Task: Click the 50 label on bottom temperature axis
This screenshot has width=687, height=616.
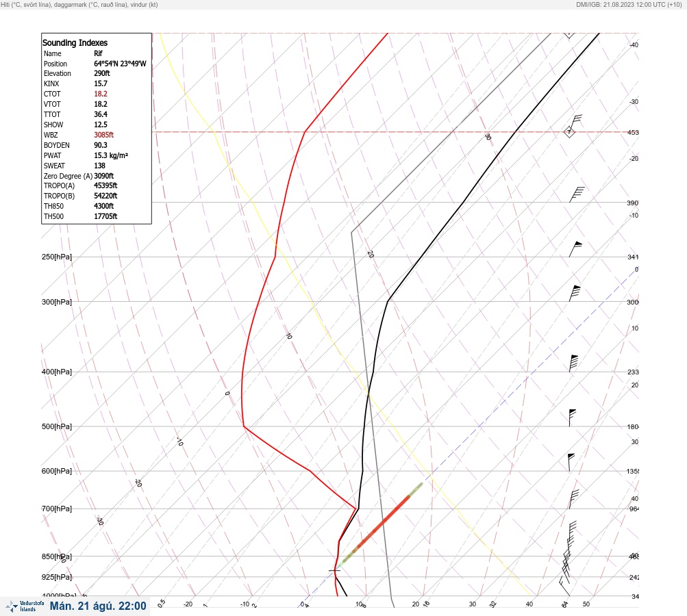Action: click(x=586, y=604)
